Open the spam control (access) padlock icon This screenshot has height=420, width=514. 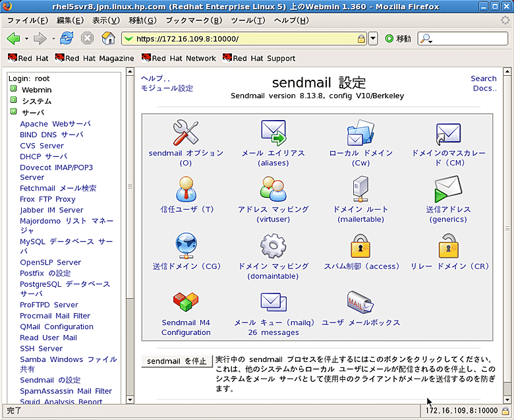coord(360,245)
